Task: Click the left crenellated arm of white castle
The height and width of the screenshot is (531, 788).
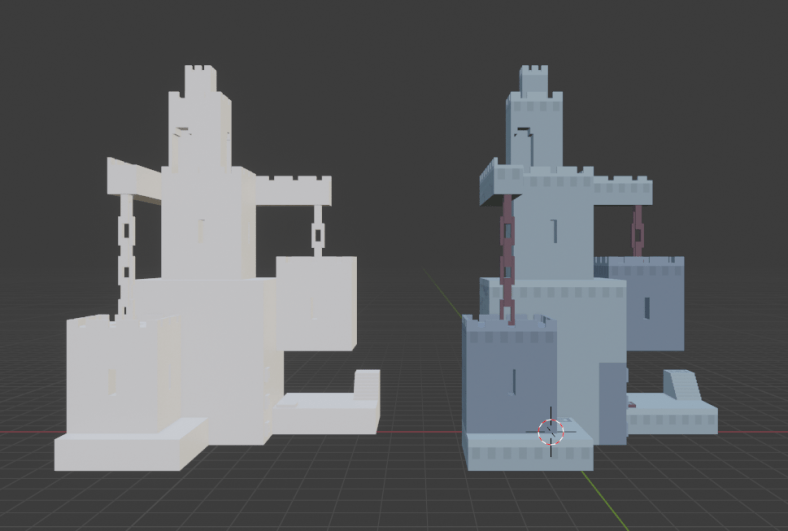Action: [x=133, y=178]
